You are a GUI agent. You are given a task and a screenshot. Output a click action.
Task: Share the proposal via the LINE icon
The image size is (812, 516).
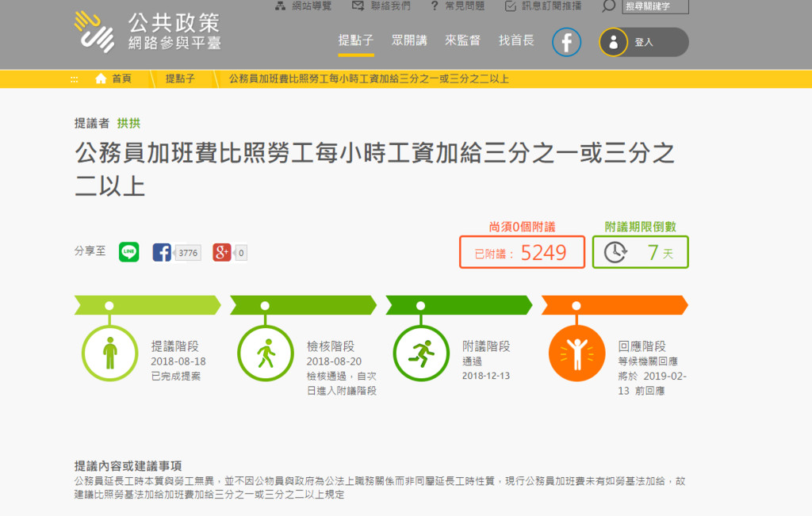pos(128,252)
